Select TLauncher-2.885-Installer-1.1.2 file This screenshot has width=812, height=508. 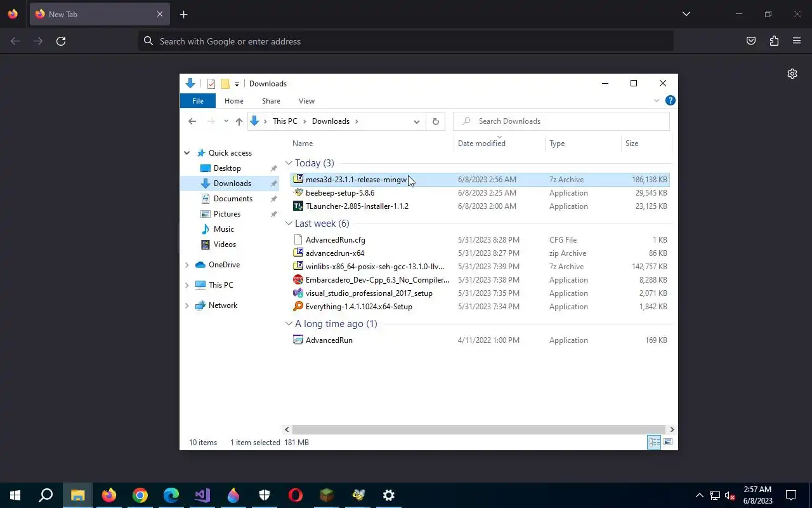pyautogui.click(x=480, y=206)
